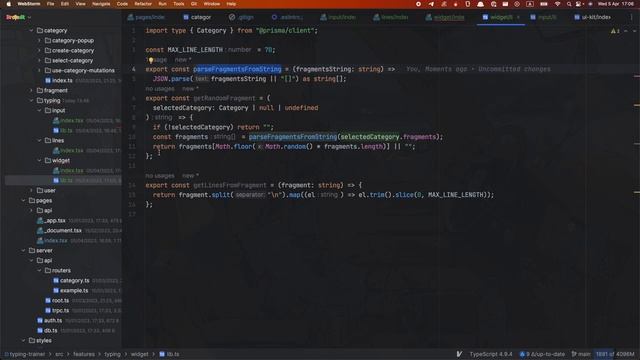Select the lines folder
The width and height of the screenshot is (640, 360).
pyautogui.click(x=58, y=140)
